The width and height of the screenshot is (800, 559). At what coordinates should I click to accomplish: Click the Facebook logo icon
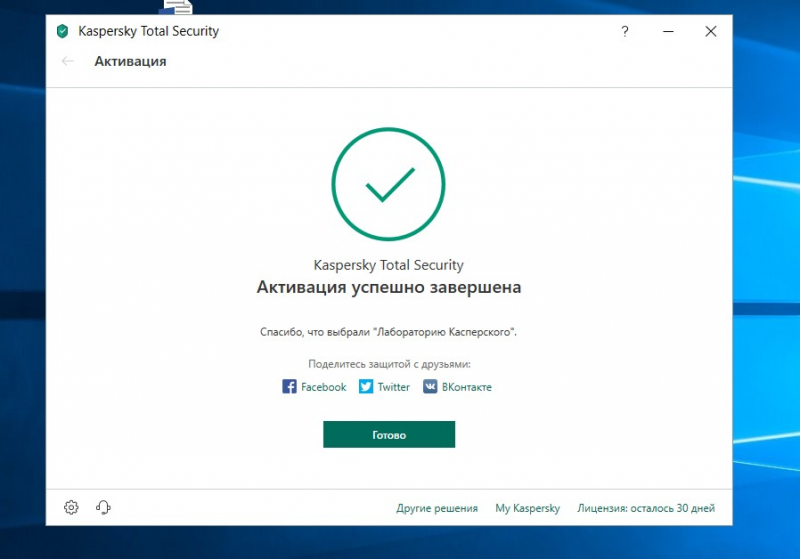pos(289,387)
